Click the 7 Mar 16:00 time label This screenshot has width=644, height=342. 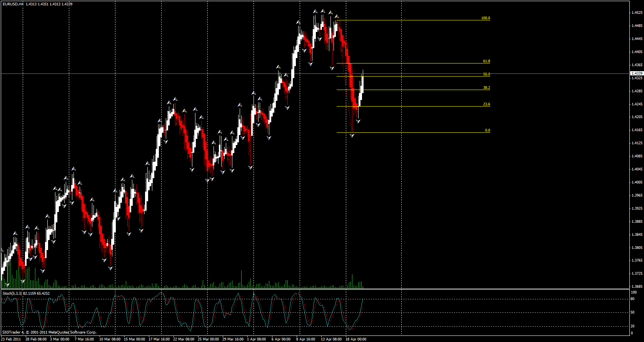[x=84, y=339]
